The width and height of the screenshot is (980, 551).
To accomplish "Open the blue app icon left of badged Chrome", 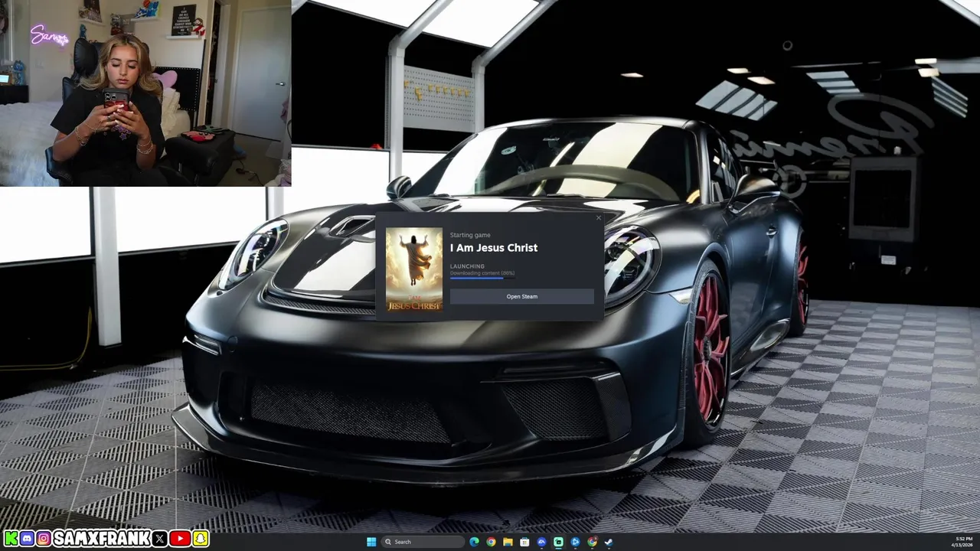I will tap(575, 542).
